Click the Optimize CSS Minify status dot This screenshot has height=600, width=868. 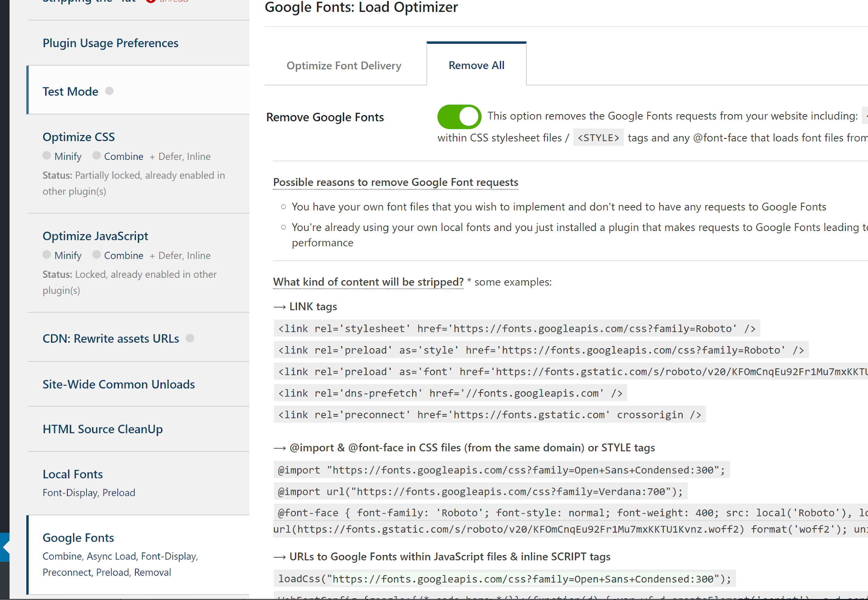coord(47,156)
